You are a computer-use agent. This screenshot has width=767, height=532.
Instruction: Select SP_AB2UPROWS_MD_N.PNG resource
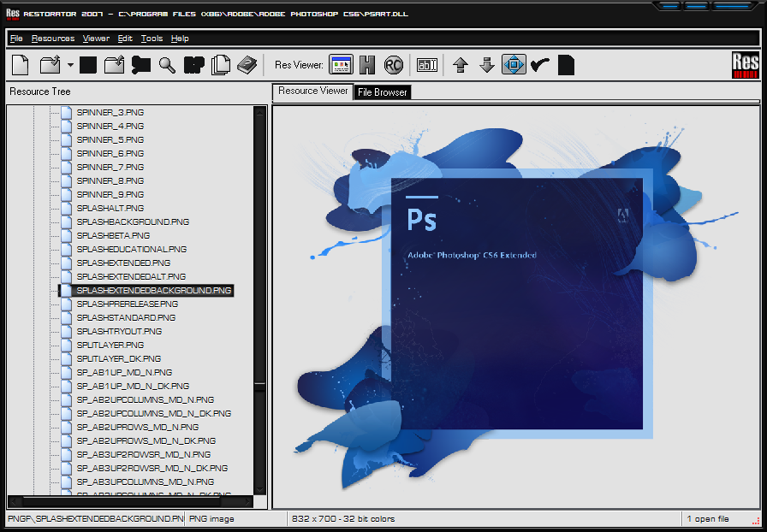coord(138,428)
